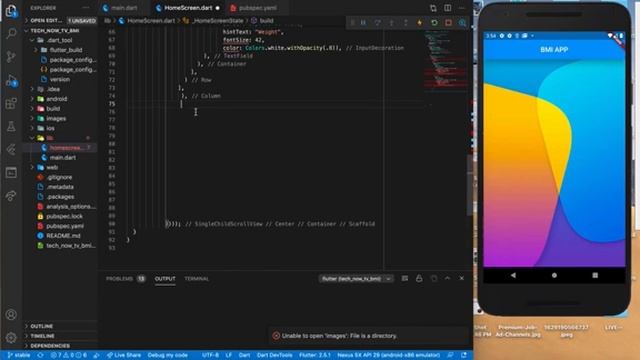Pause the debug session
This screenshot has width=640, height=360.
tap(363, 23)
